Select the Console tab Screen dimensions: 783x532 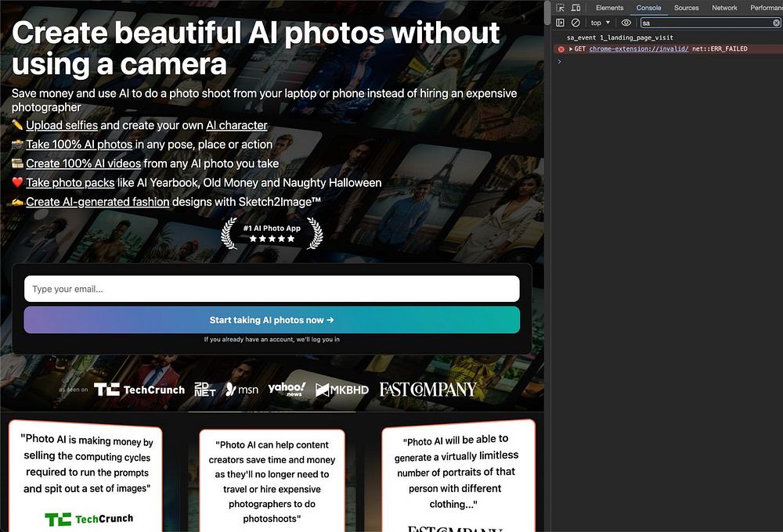coord(648,8)
